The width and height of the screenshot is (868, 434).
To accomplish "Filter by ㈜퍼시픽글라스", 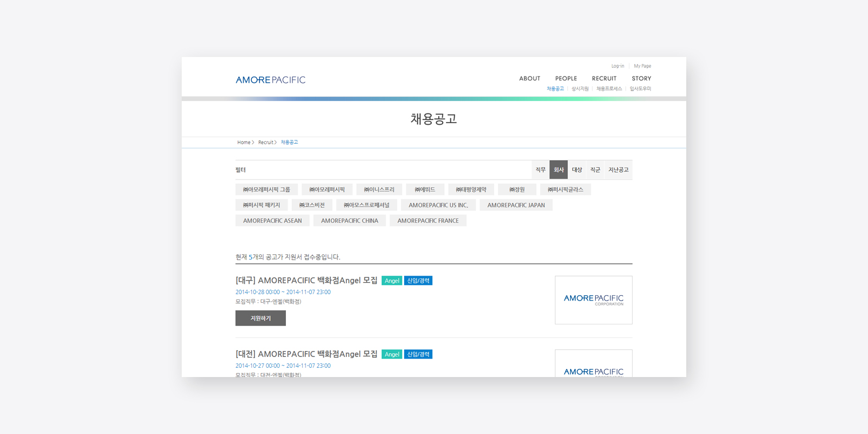I will [x=565, y=189].
